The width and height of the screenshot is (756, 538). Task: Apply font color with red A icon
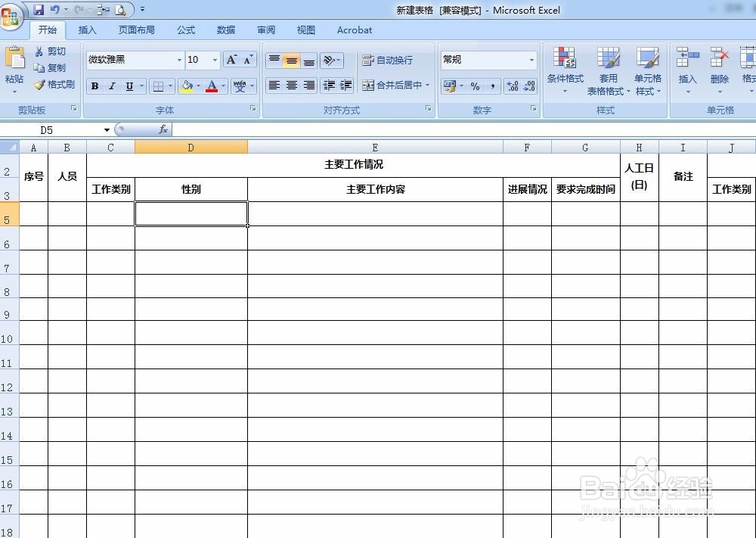(212, 86)
